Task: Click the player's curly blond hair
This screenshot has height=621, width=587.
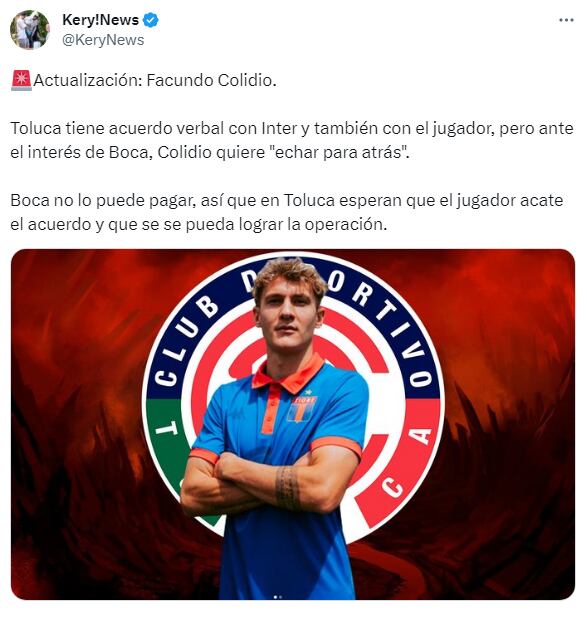Action: pos(289,276)
